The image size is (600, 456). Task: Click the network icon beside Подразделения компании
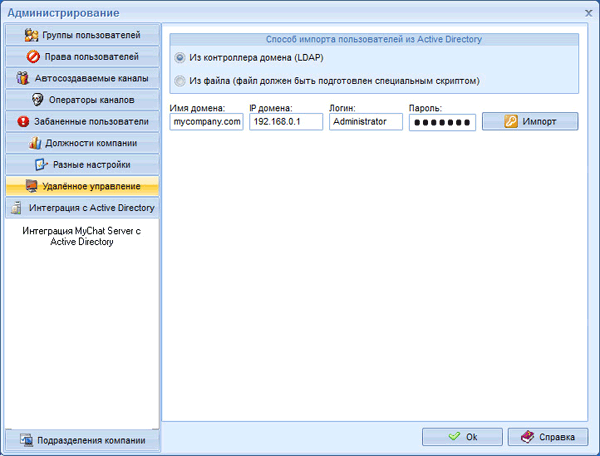pos(26,440)
